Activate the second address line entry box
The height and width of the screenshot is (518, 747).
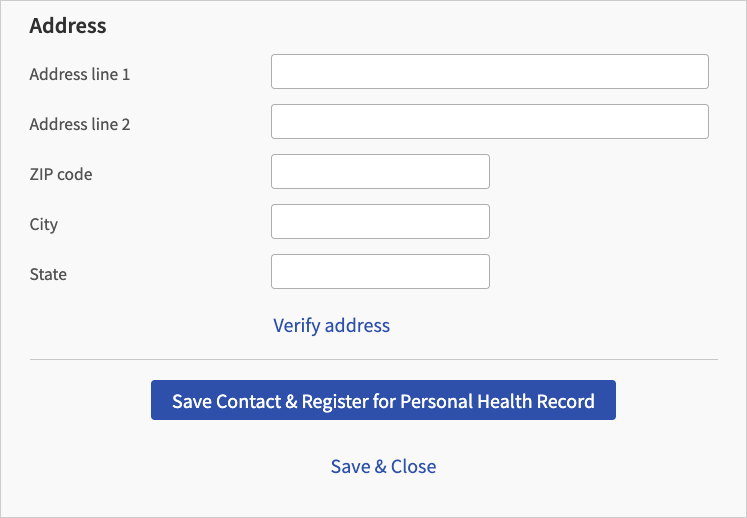[x=489, y=122]
